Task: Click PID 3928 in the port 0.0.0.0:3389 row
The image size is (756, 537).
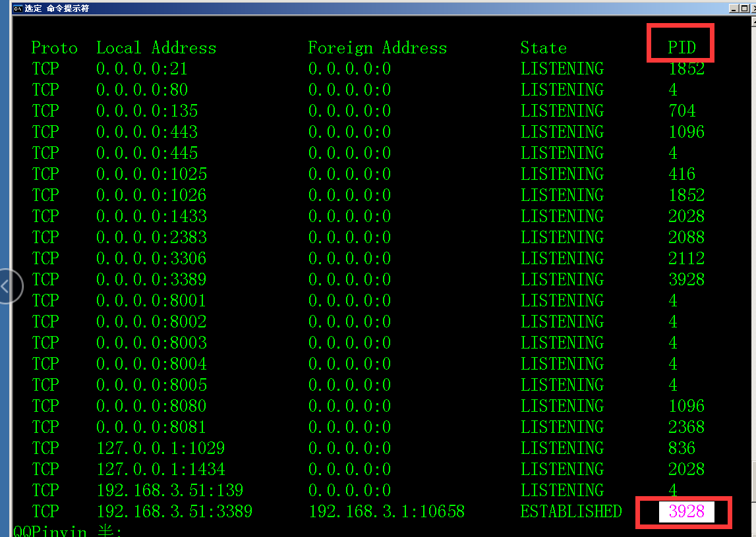Action: tap(687, 279)
